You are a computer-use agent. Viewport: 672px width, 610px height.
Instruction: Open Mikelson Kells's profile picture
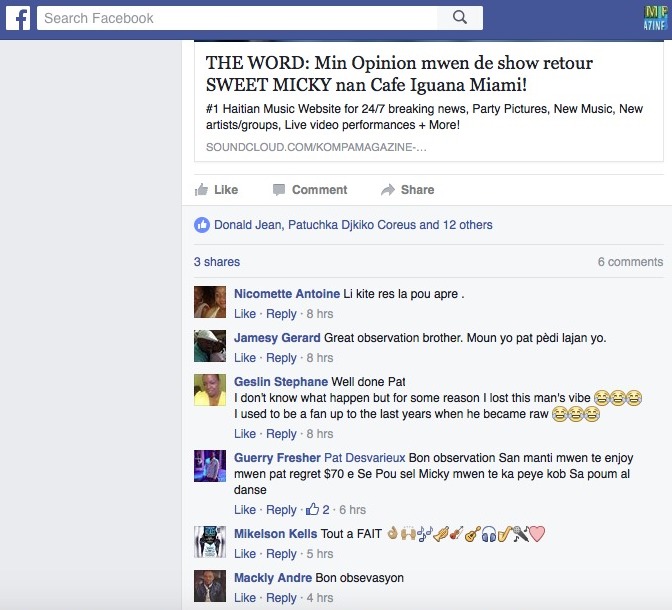pos(210,542)
